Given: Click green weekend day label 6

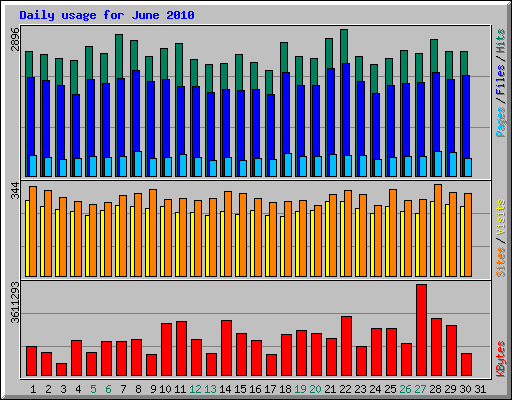Looking at the screenshot, I should [108, 389].
